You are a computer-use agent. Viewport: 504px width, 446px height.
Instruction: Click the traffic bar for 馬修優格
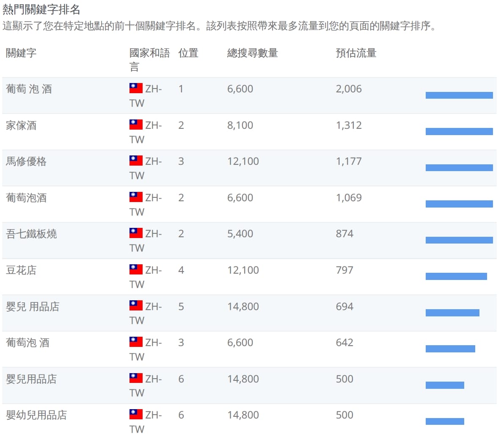(x=459, y=168)
